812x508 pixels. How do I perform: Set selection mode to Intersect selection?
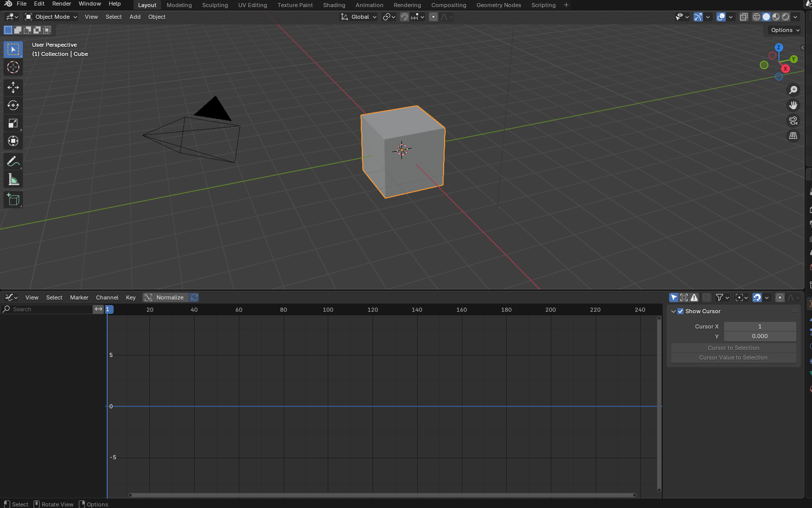tap(47, 30)
